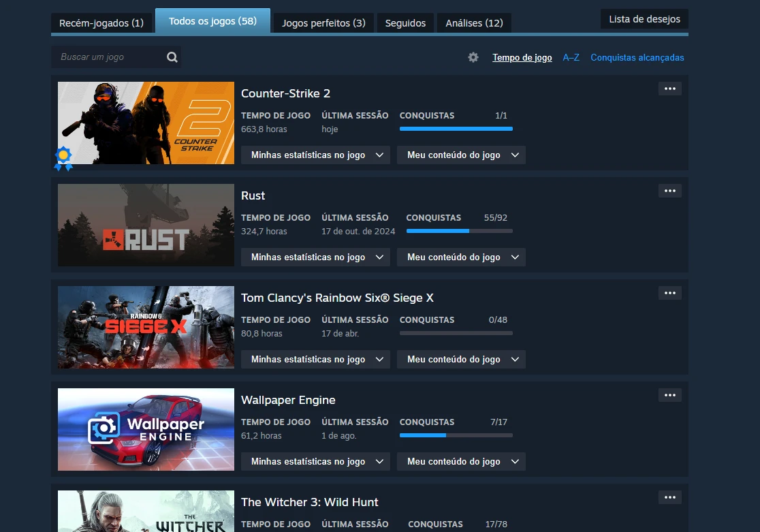Open Wallpaper Engine three-dot options menu
This screenshot has width=760, height=532.
click(669, 395)
